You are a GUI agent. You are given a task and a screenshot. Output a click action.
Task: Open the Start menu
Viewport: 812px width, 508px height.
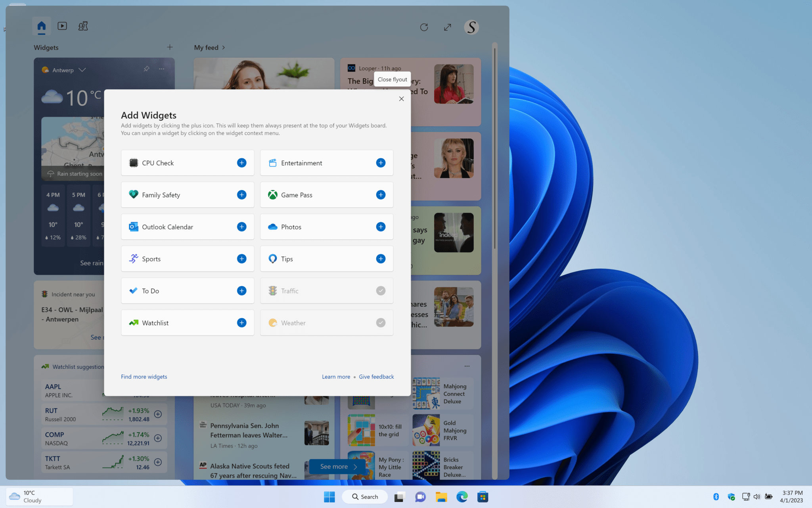(x=329, y=496)
